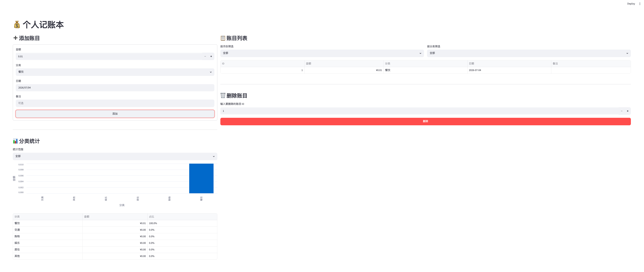Select the 2026-07-04 date cell in ledger

[509, 70]
